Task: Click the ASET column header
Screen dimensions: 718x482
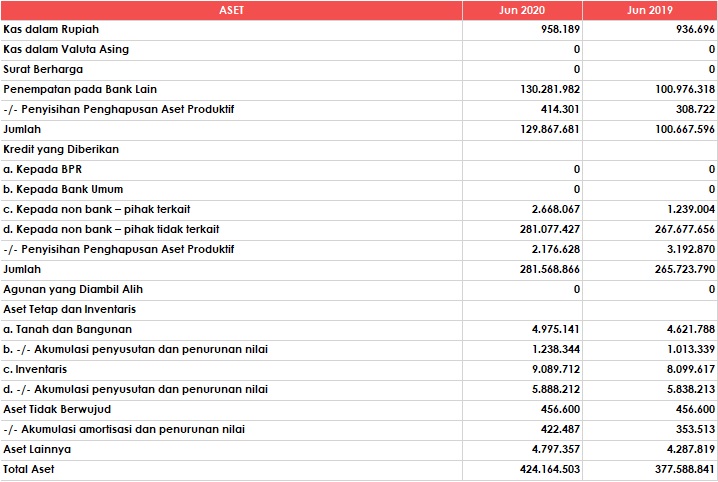Action: (x=231, y=10)
